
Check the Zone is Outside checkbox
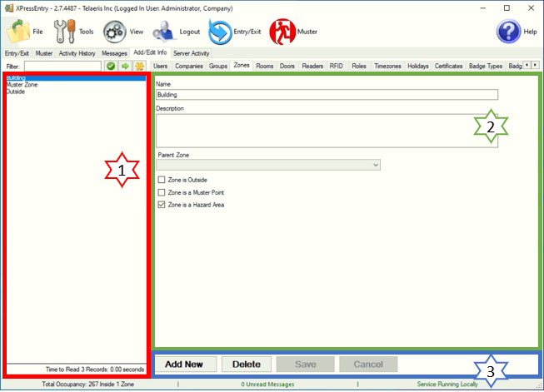pos(162,180)
